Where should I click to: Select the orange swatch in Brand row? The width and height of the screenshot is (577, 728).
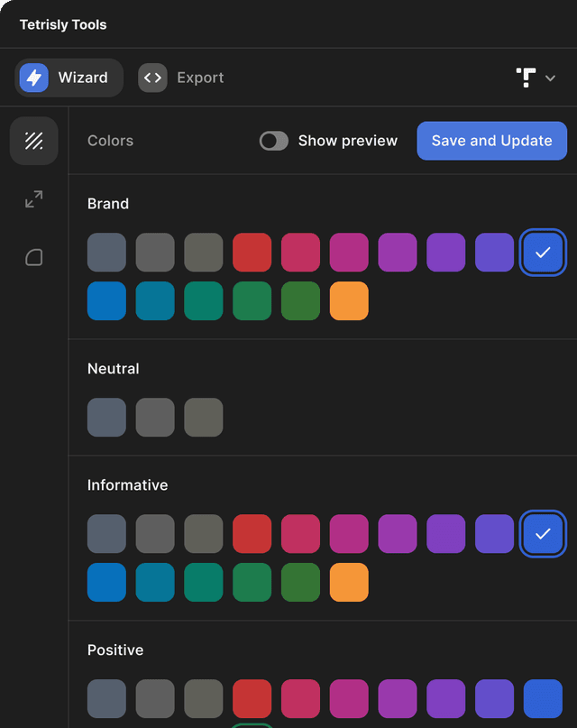pyautogui.click(x=349, y=300)
